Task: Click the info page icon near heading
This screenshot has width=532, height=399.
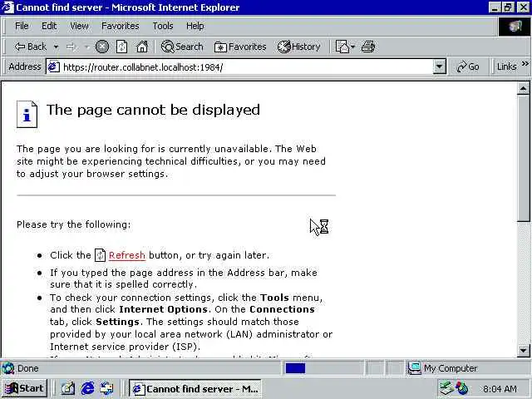Action: [x=27, y=114]
